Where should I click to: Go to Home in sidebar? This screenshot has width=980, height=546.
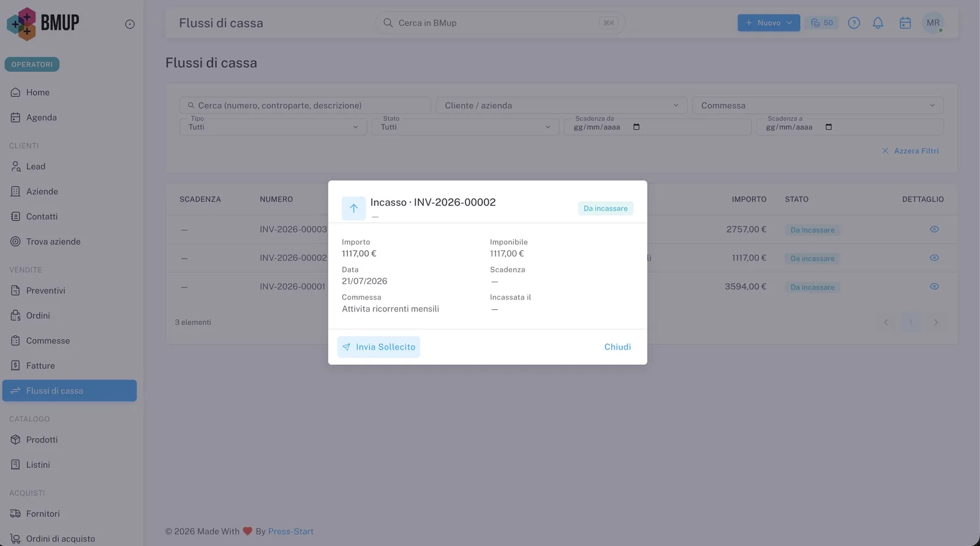click(69, 92)
